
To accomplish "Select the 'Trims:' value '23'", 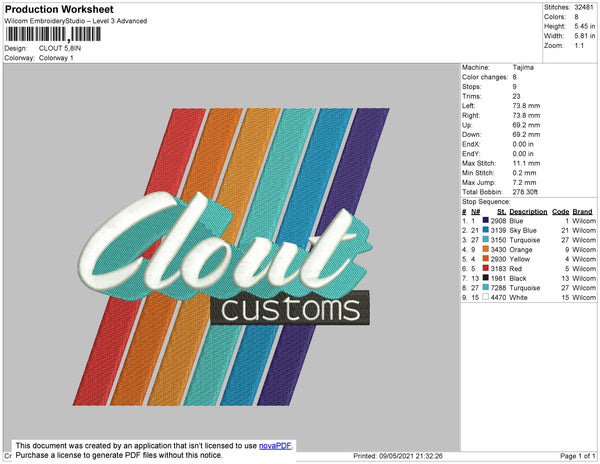I will click(517, 96).
